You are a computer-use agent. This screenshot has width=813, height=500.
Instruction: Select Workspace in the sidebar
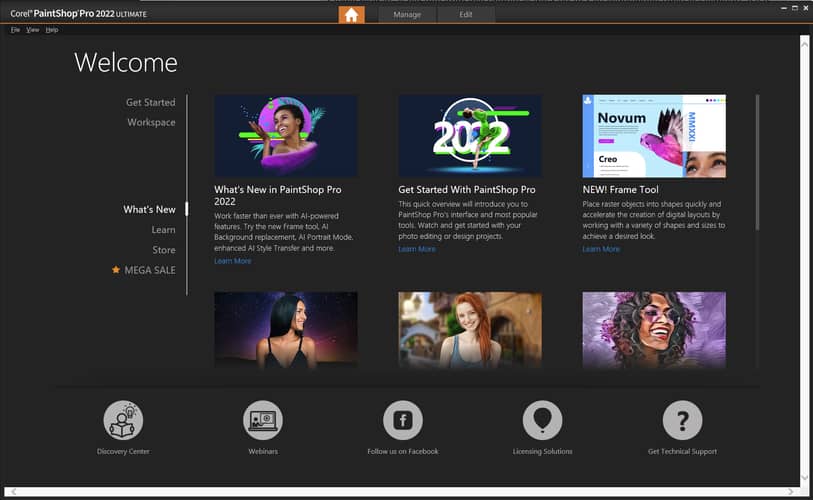coord(151,122)
